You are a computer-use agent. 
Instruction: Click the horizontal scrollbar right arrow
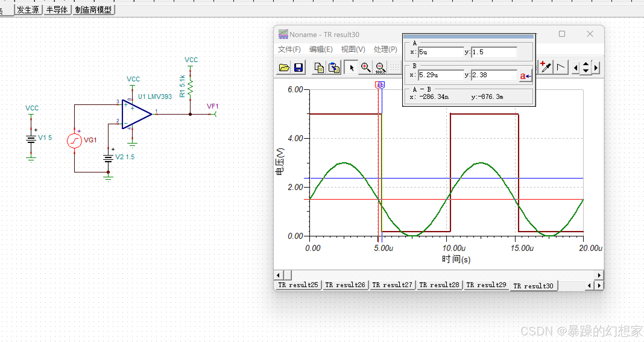599,275
